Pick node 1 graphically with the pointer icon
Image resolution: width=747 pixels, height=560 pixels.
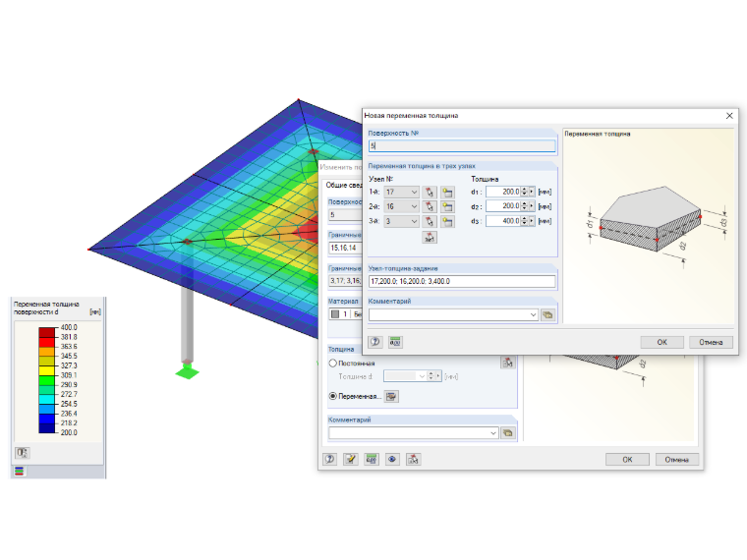point(430,193)
